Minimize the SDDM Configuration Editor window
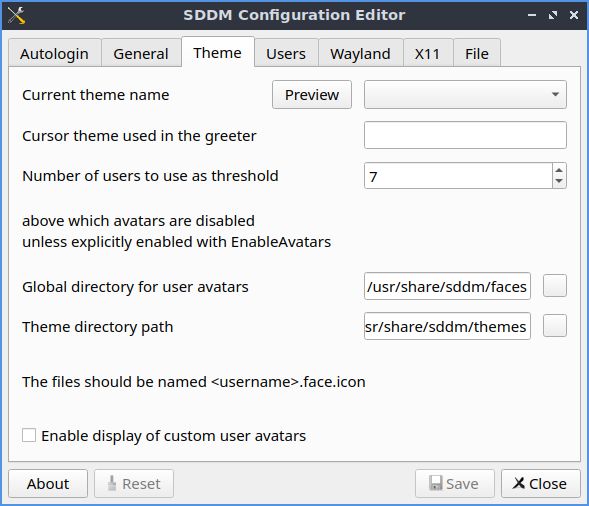The image size is (589, 506). [x=532, y=15]
